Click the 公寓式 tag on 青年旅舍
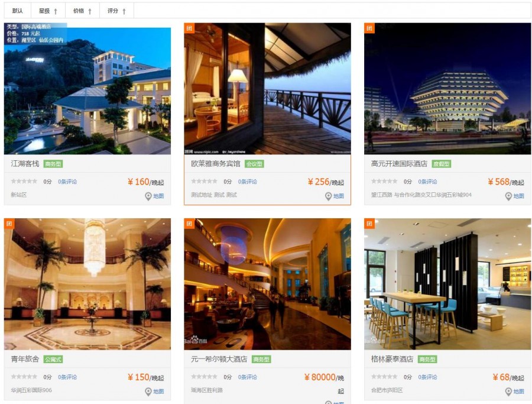 pos(53,360)
